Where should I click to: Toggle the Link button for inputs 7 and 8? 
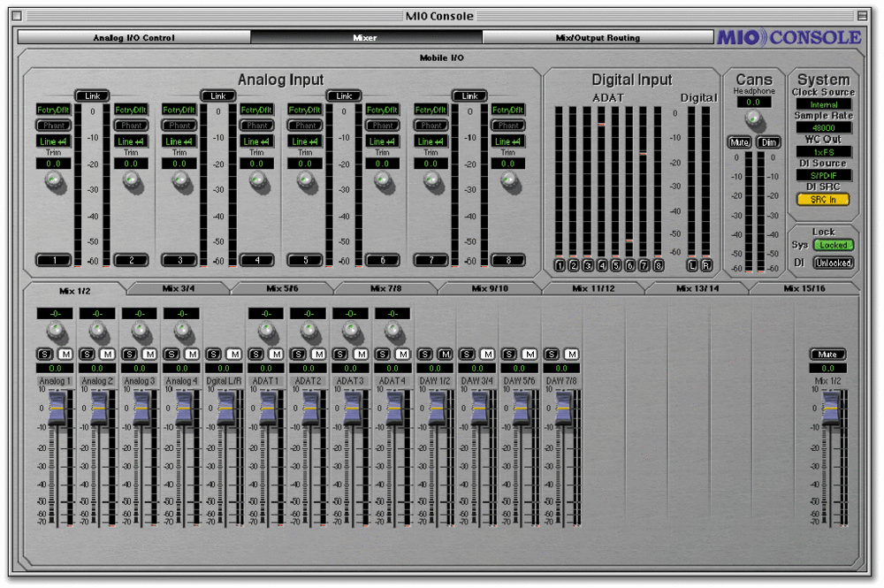469,95
